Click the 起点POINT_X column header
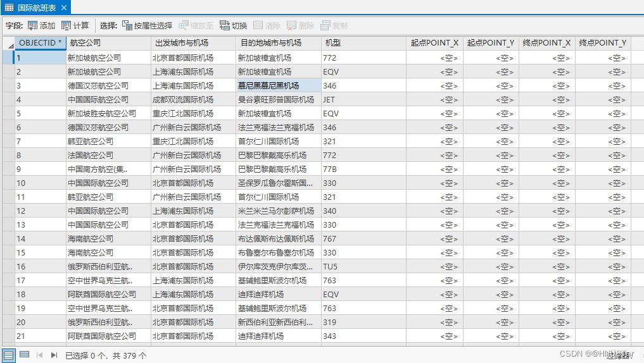Screen dimensions: 644x363 pos(434,42)
